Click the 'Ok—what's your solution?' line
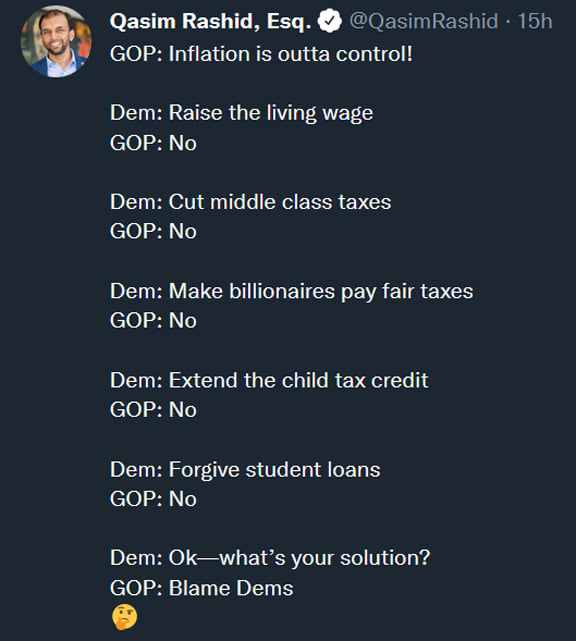 [270, 558]
